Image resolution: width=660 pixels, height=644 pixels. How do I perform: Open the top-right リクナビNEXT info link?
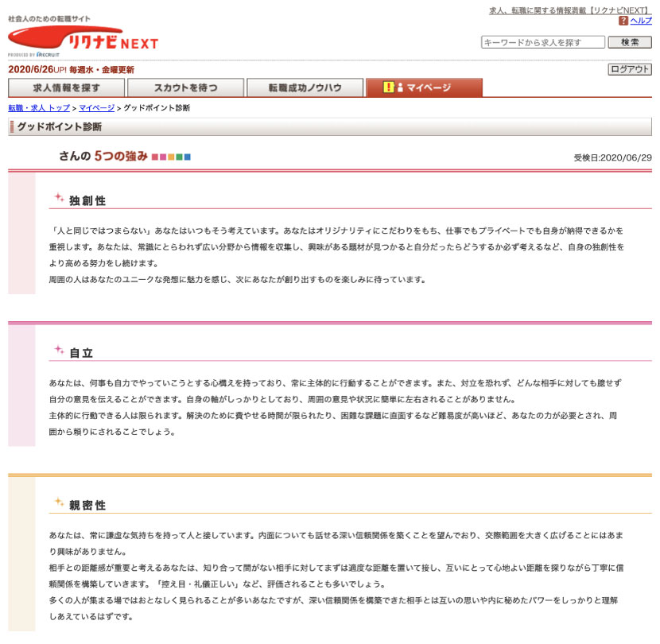pyautogui.click(x=569, y=10)
